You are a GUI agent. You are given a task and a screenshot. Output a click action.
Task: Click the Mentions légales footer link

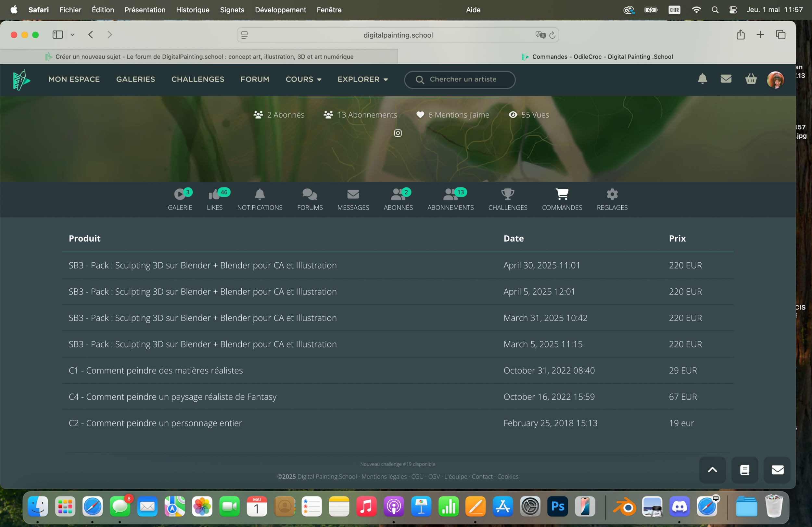coord(384,477)
